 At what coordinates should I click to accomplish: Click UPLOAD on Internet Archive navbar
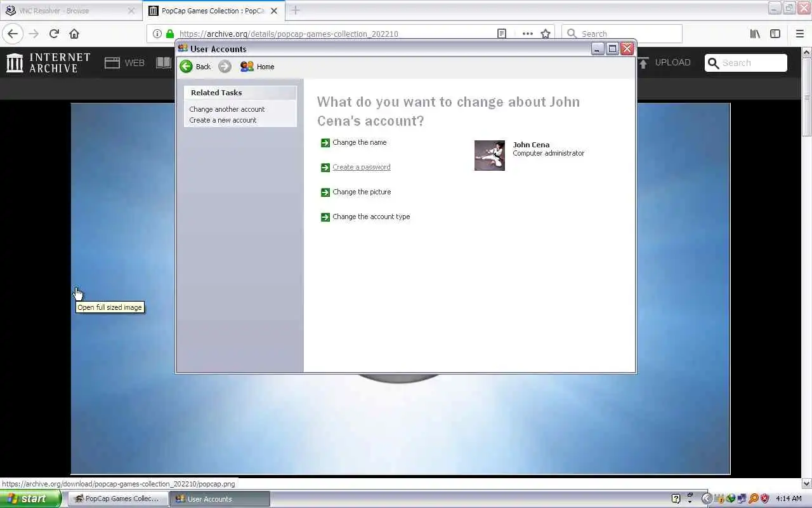pyautogui.click(x=664, y=63)
